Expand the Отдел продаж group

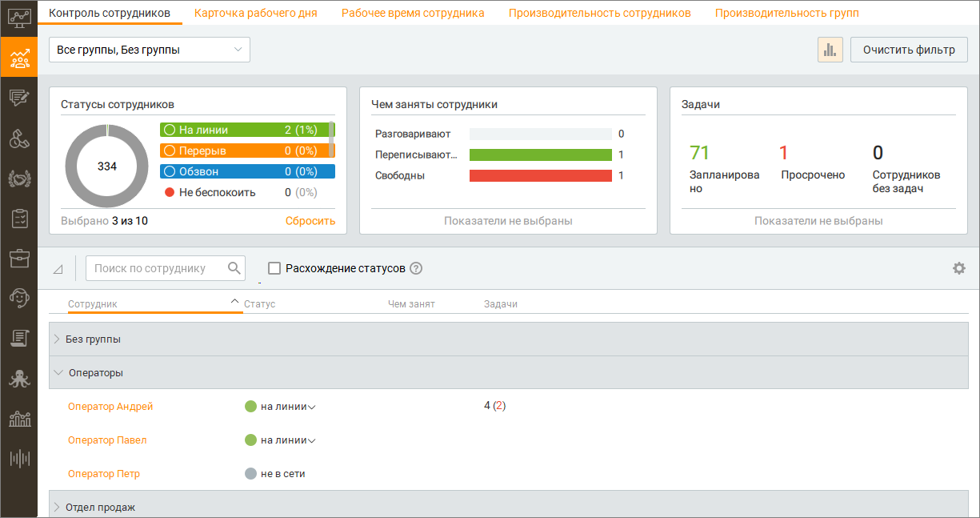tap(57, 507)
